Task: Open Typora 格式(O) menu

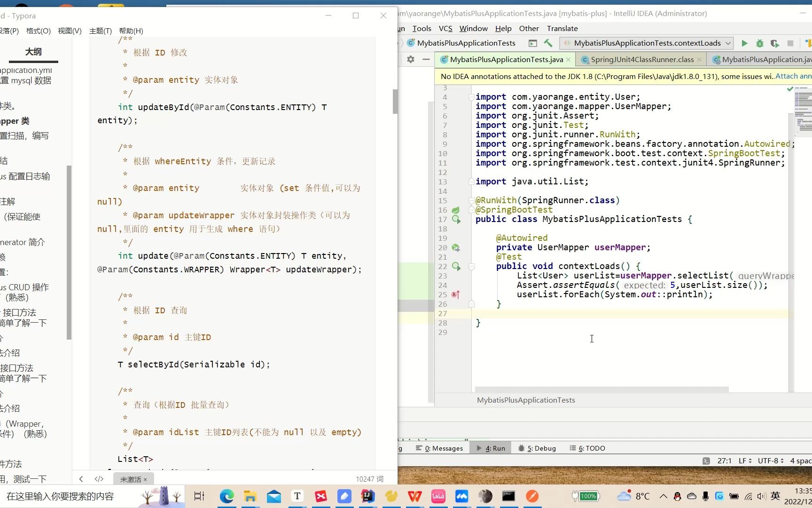Action: [x=39, y=31]
